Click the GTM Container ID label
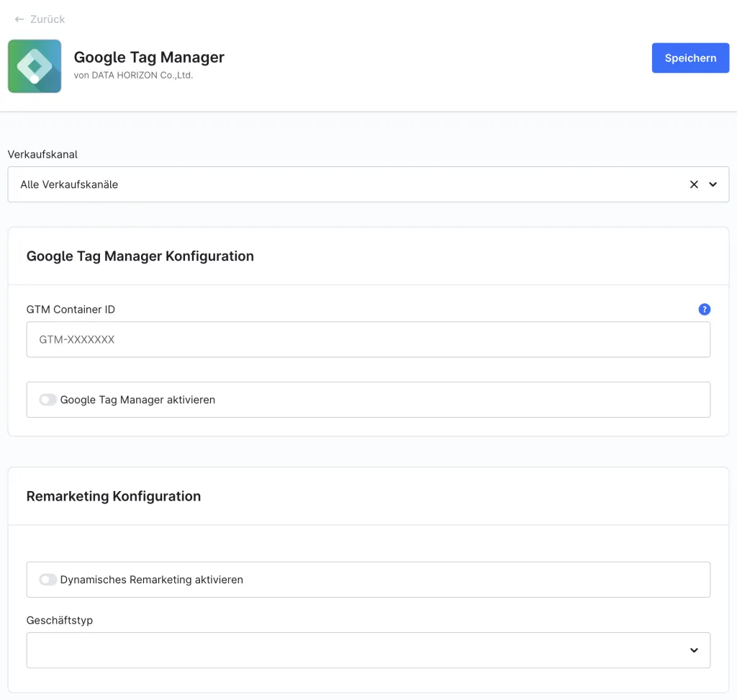The image size is (737, 700). click(71, 310)
